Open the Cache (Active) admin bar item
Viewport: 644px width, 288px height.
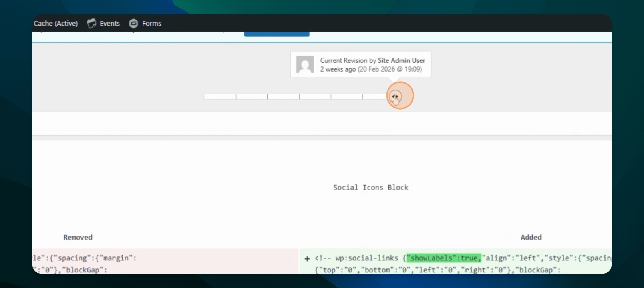[56, 24]
